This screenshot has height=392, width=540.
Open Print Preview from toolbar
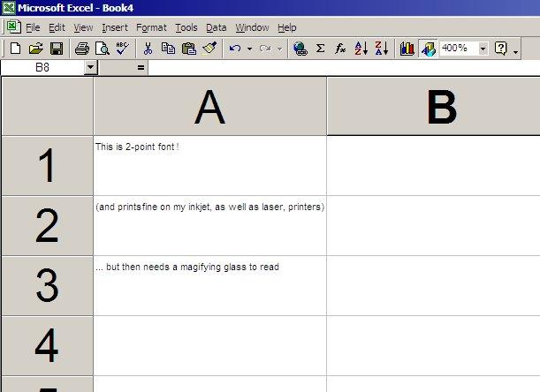click(x=102, y=49)
